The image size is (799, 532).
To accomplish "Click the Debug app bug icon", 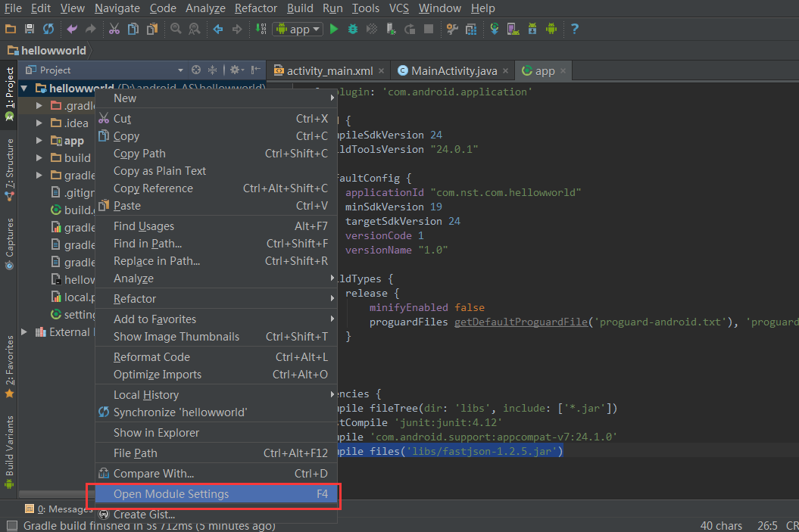I will 353,29.
